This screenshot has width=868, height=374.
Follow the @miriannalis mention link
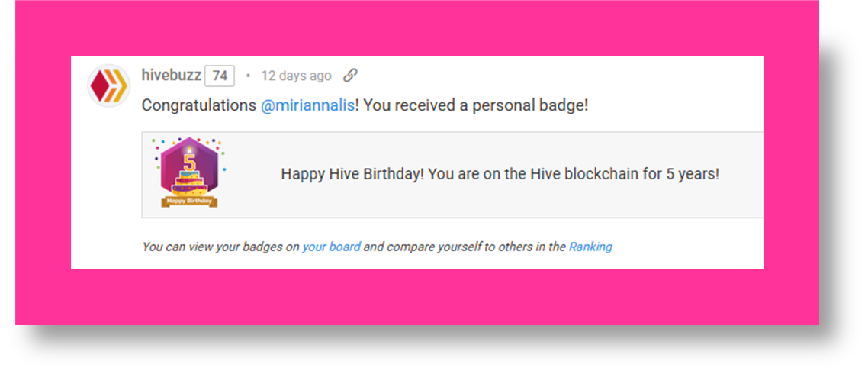pos(308,105)
